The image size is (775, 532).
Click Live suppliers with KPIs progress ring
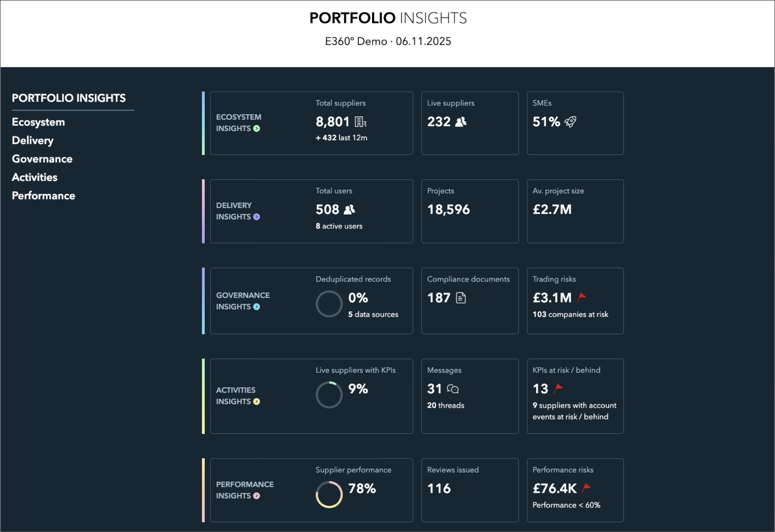(329, 395)
